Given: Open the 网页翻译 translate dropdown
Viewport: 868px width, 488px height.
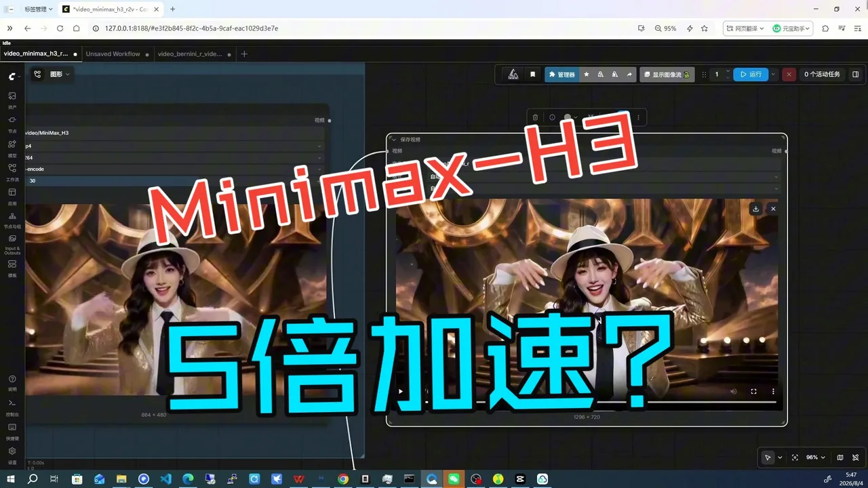Looking at the screenshot, I should click(745, 28).
